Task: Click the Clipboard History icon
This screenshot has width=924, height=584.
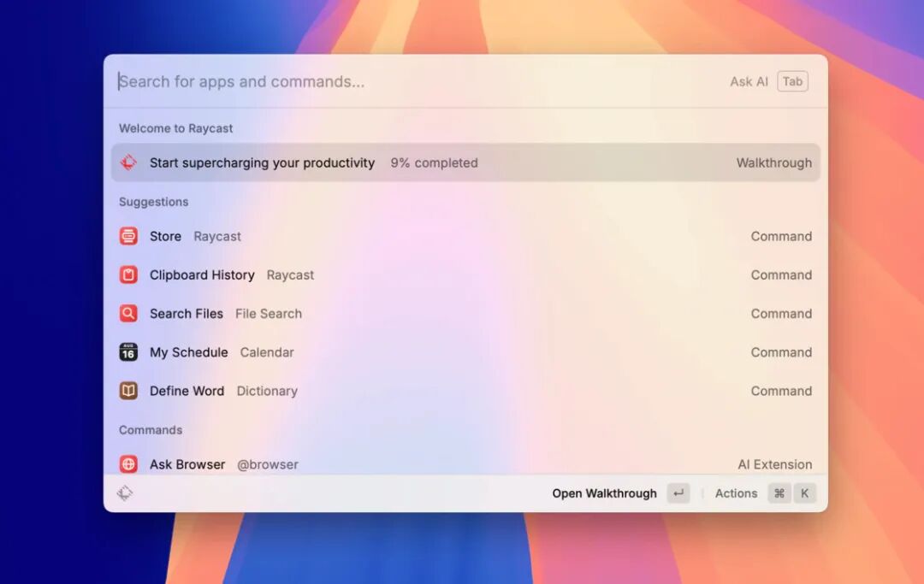Action: [x=128, y=275]
